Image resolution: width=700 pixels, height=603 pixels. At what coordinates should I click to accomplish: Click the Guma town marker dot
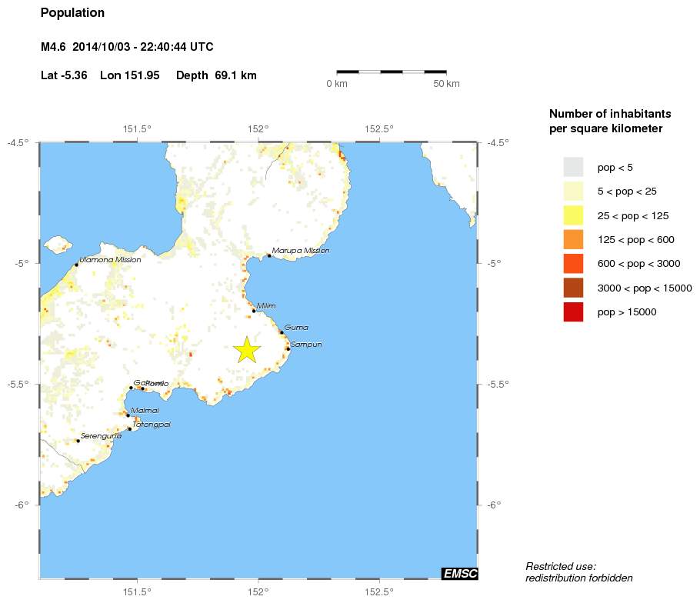(282, 332)
